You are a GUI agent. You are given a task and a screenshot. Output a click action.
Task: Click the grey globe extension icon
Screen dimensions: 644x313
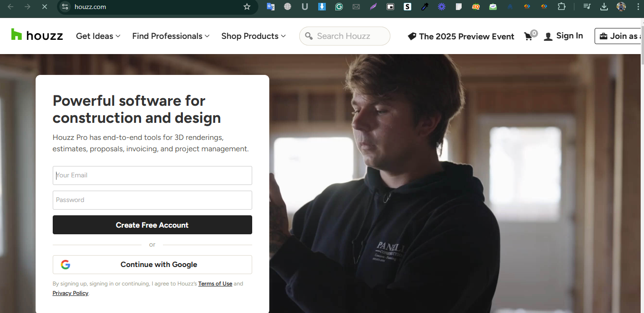click(288, 7)
